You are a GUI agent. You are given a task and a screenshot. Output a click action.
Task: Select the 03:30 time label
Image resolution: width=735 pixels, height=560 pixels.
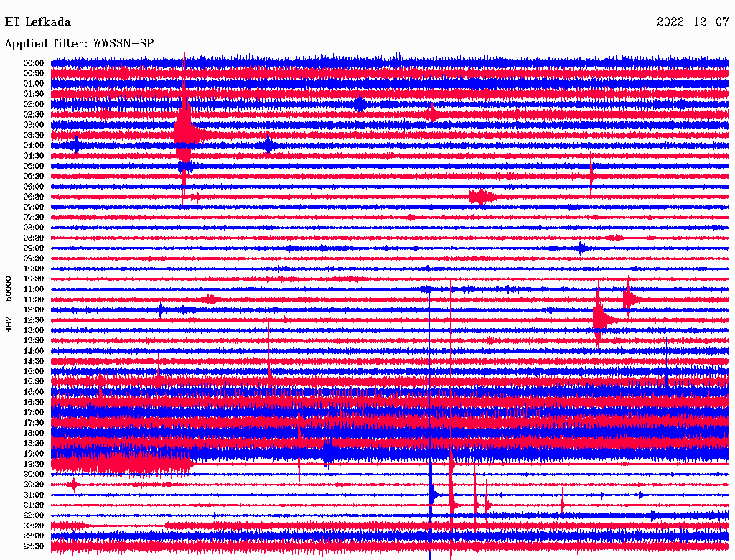(33, 136)
